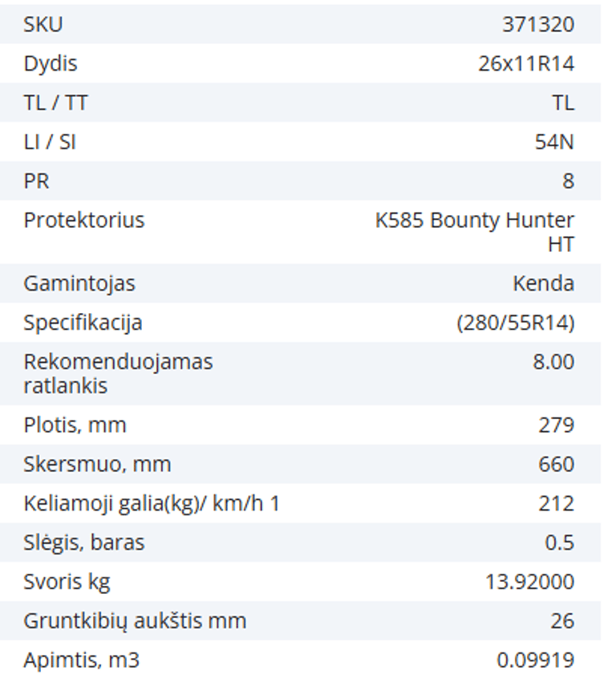Click the Plotis, mm value 279

pyautogui.click(x=556, y=425)
